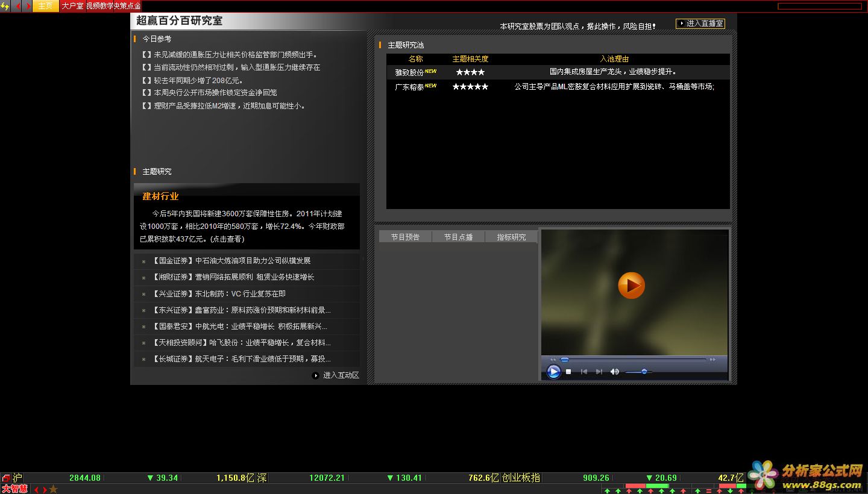Viewport: 868px width, 494px height.
Task: Click the ChiNext value 909.26
Action: (x=596, y=478)
